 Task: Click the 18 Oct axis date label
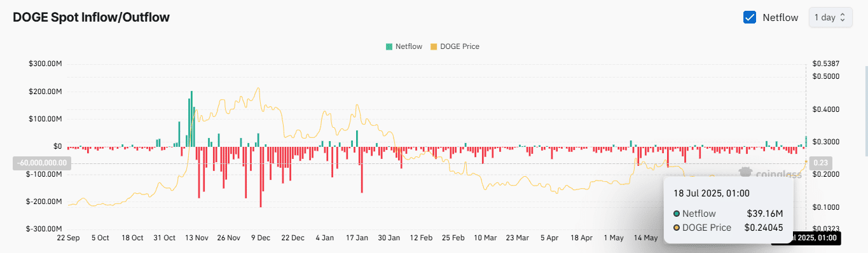tap(132, 238)
